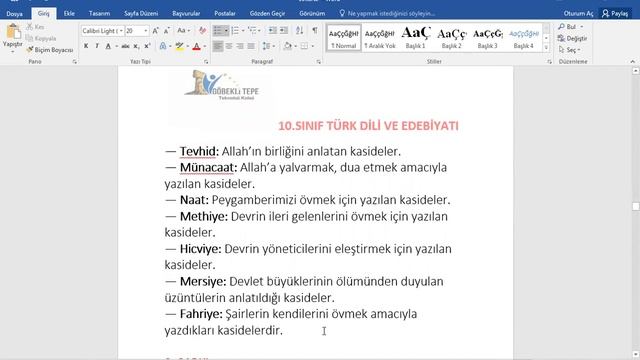Decrease paragraph indent

(272, 31)
